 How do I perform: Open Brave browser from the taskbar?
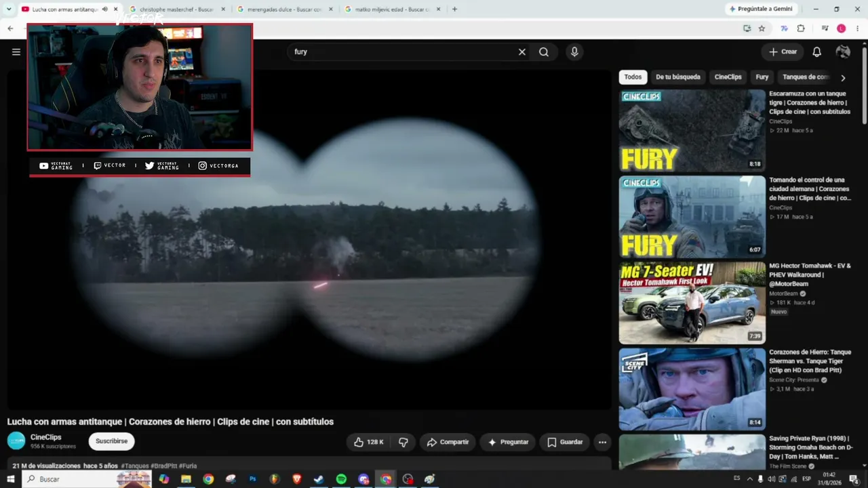(x=297, y=479)
